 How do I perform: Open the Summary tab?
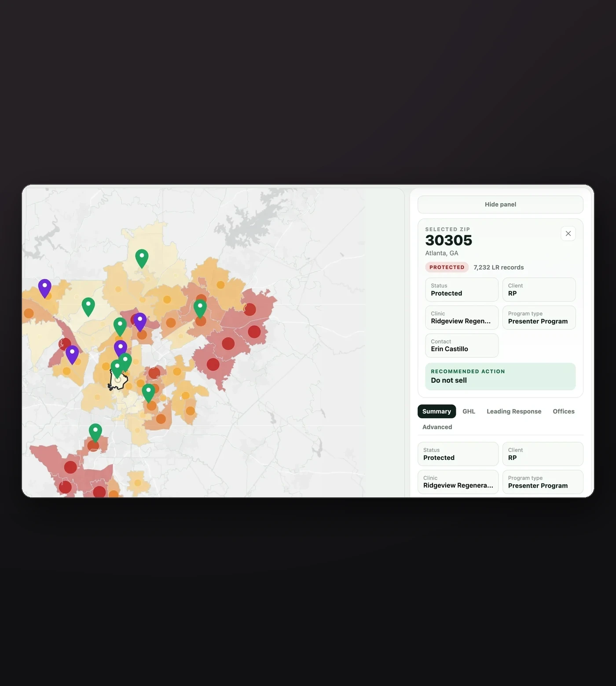point(436,411)
